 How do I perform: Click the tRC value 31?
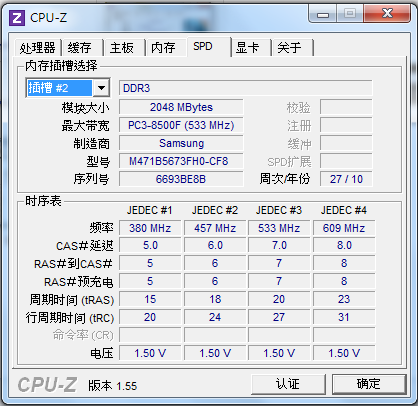344,317
